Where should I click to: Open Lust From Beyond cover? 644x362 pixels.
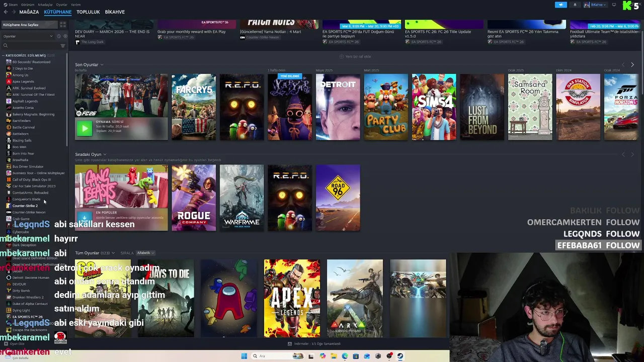point(482,107)
